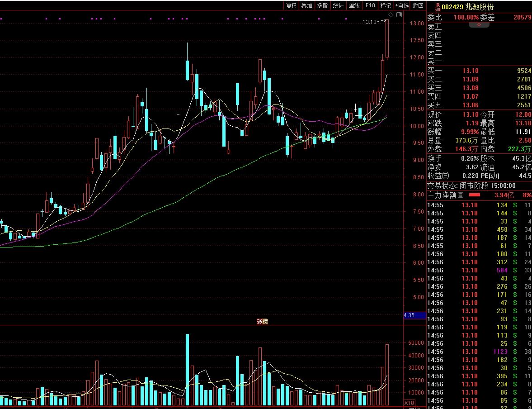The image size is (532, 409).
Task: Open the 多股 multi-stock view
Action: [x=322, y=5]
